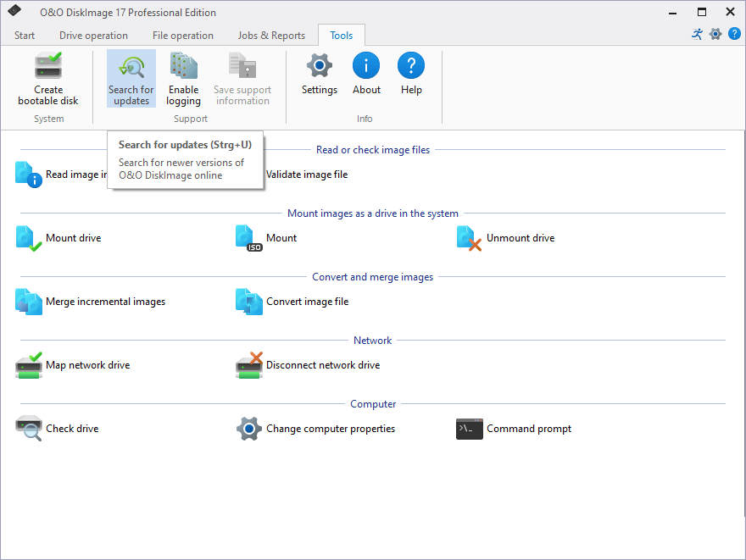This screenshot has width=746, height=560.
Task: Click the Unmount drive icon
Action: pos(470,238)
